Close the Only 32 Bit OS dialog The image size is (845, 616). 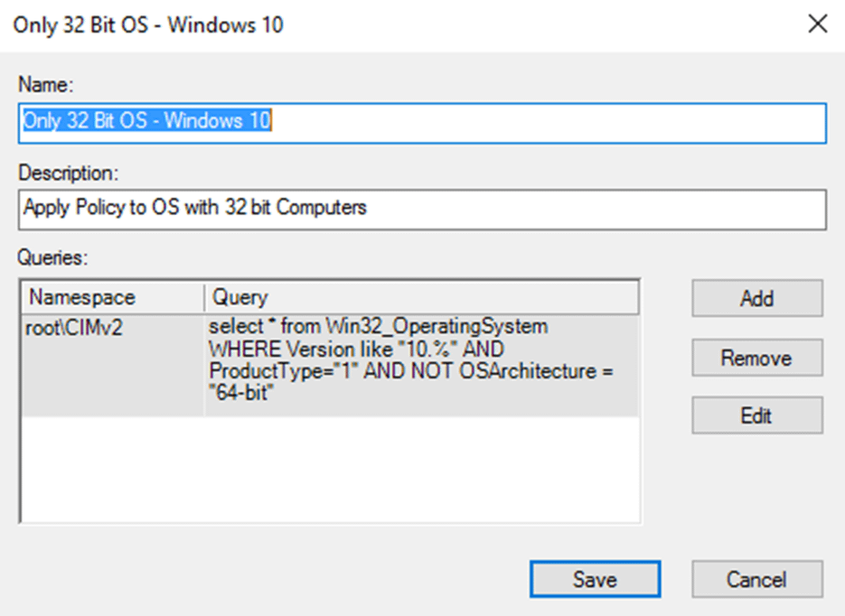tap(818, 24)
